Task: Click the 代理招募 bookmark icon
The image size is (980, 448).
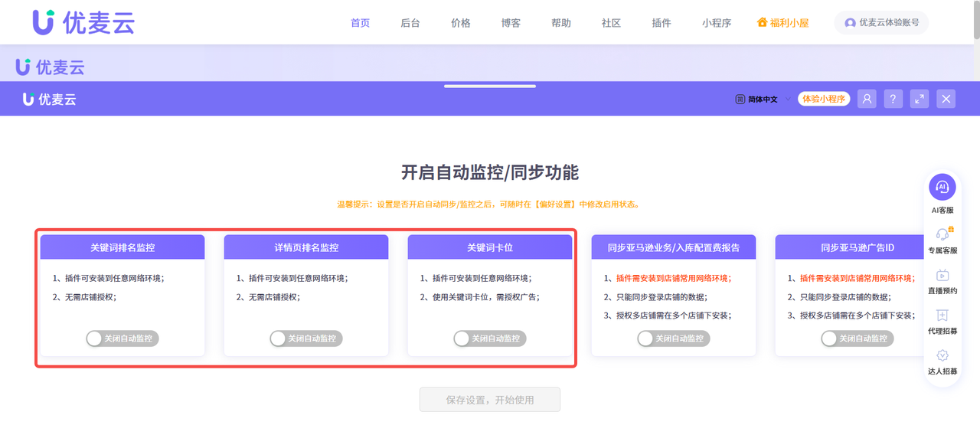Action: pos(942,316)
